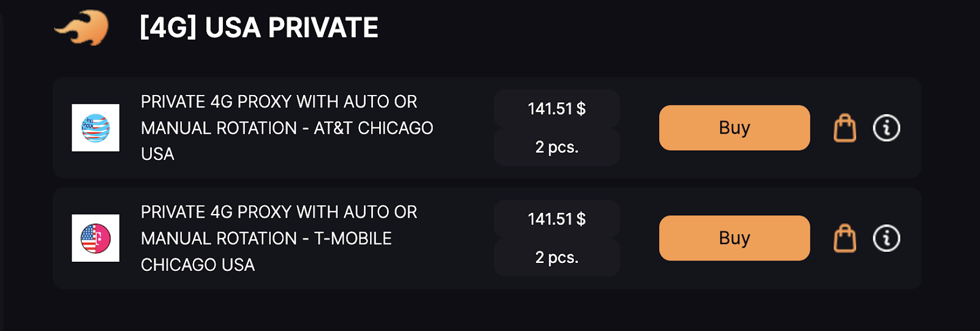Click the AT&T proxy 2 pcs. stock
This screenshot has height=331, width=980.
(557, 147)
